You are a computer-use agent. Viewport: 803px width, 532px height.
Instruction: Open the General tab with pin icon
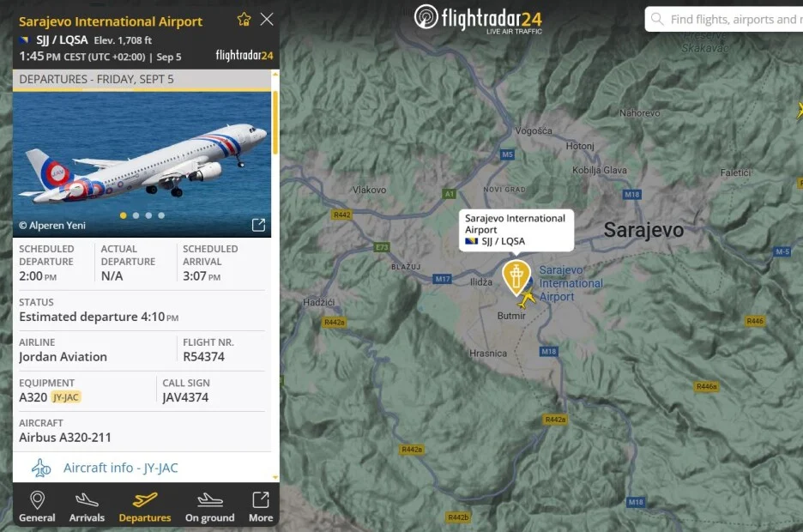tap(37, 507)
